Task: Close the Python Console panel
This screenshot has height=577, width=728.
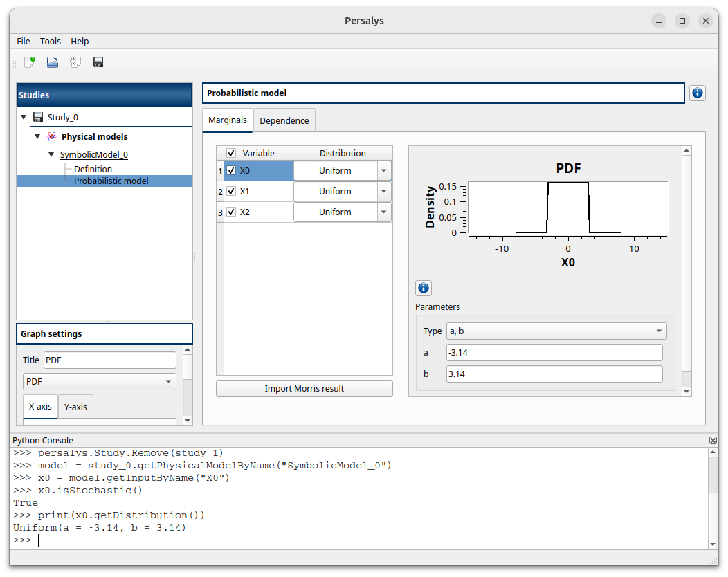Action: (713, 440)
